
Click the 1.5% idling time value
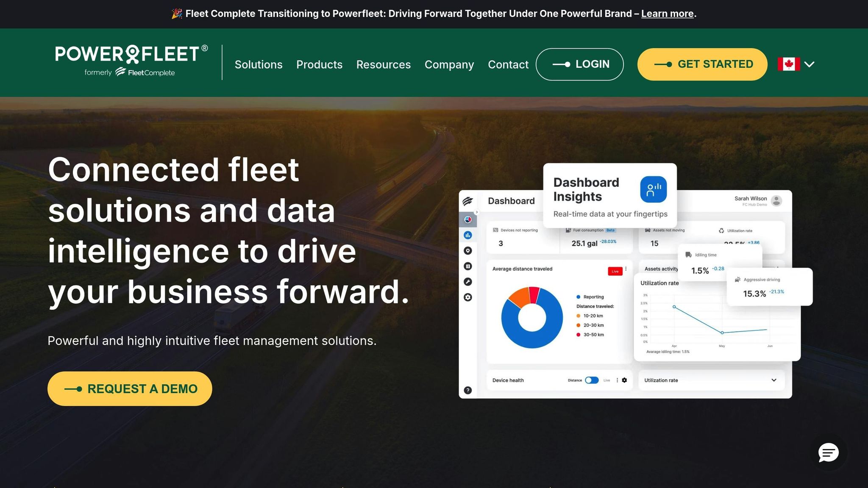coord(700,271)
